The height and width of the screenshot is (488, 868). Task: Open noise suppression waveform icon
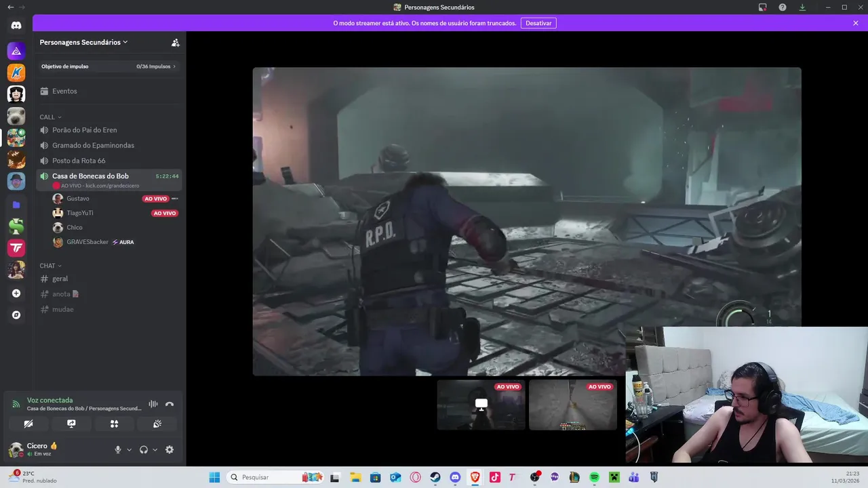click(x=153, y=404)
